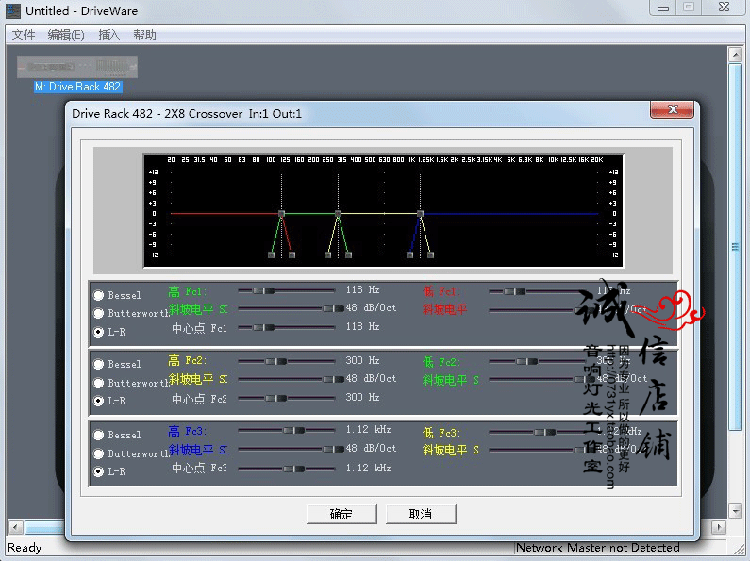Close the Drive Rack 482 Crossover dialog
Viewport: 750px width, 561px height.
672,110
